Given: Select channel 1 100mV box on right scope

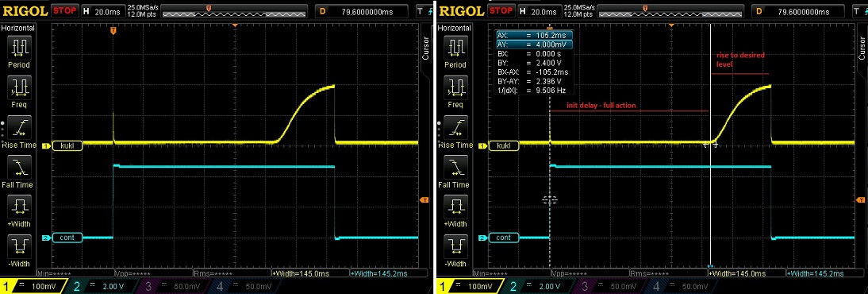Looking at the screenshot, I should coord(470,286).
